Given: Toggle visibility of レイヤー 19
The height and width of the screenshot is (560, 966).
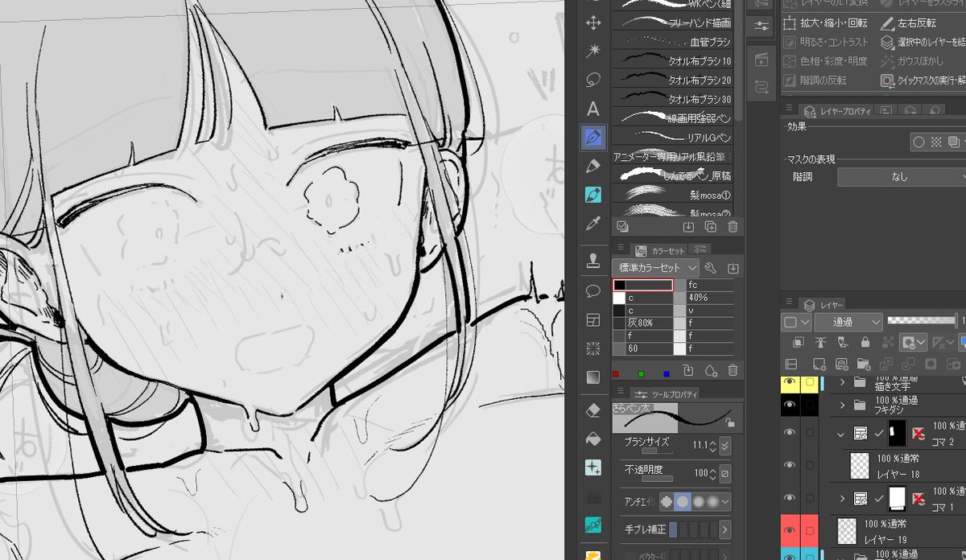Looking at the screenshot, I should [790, 530].
